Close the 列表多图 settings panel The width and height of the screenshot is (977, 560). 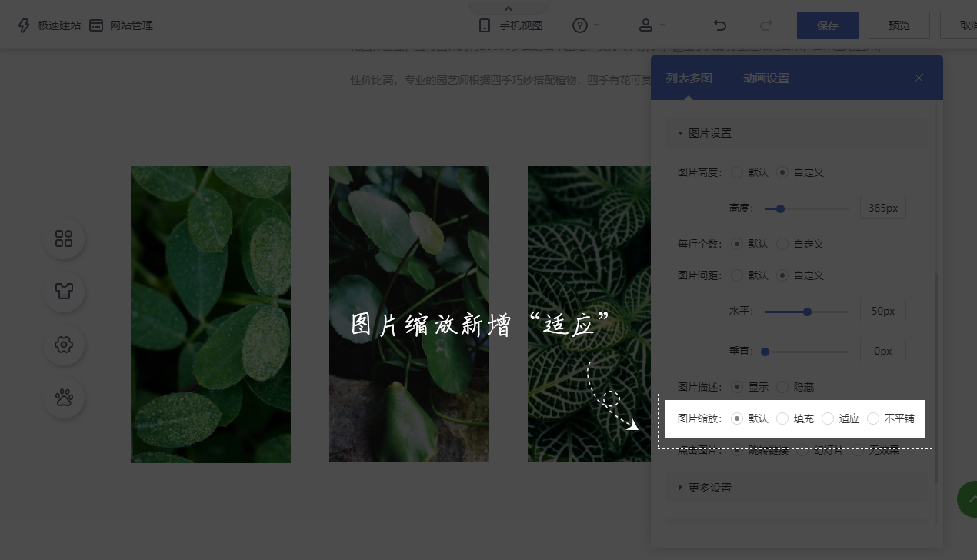click(919, 78)
